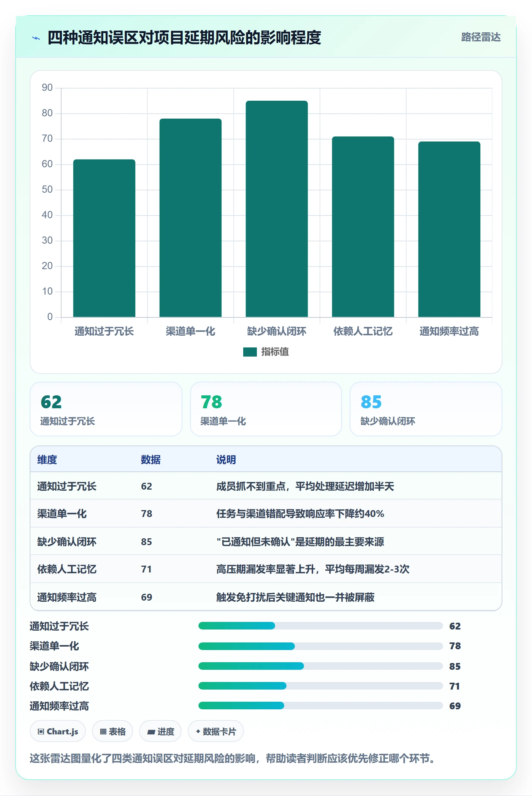The width and height of the screenshot is (532, 796).
Task: Click the chart title 四种通知误区对项目延期风险的影响程度
Action: [184, 38]
